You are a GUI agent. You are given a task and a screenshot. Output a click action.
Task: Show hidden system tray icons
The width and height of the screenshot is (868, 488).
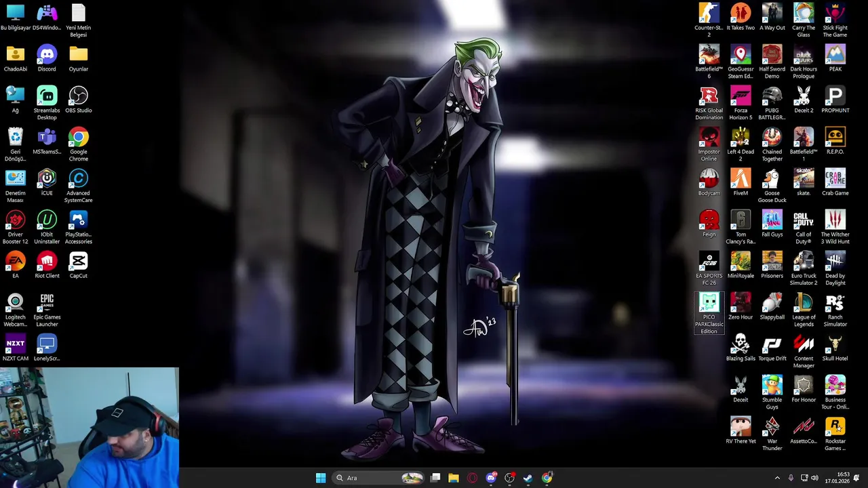(x=777, y=478)
